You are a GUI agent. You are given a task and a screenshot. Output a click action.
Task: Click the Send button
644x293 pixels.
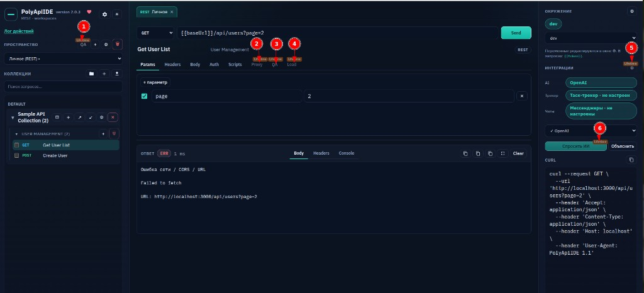(516, 33)
